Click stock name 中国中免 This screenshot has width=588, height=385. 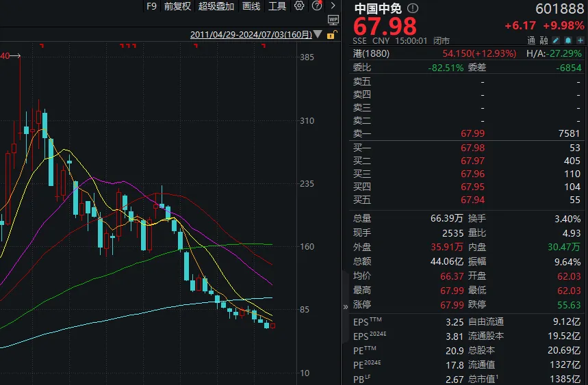click(x=378, y=8)
